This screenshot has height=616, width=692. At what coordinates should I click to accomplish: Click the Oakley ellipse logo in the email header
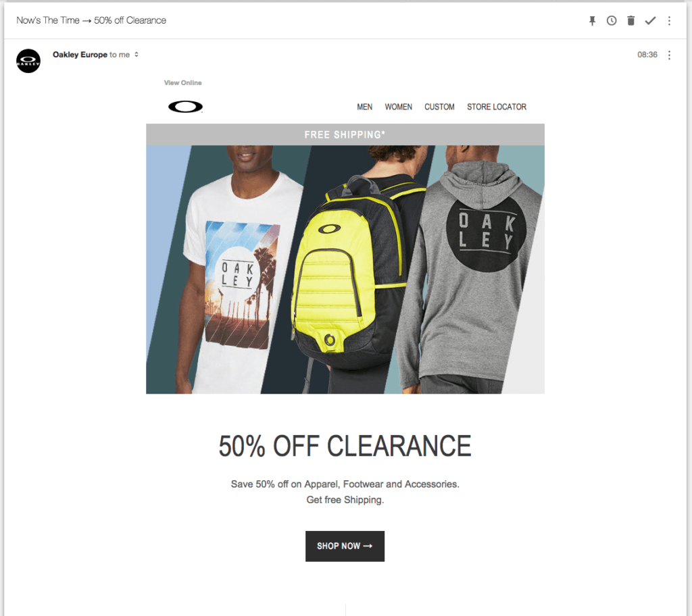(x=185, y=107)
